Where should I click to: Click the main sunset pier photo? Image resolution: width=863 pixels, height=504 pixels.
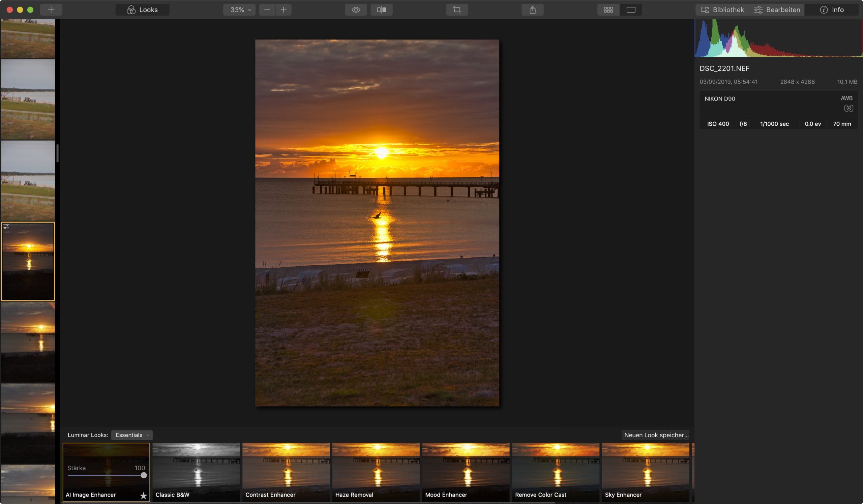tap(377, 223)
